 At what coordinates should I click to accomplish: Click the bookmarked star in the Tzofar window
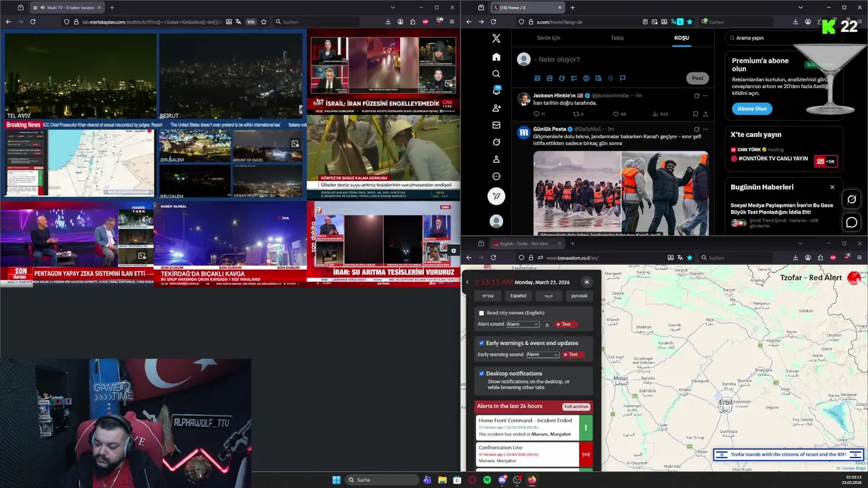pyautogui.click(x=690, y=258)
